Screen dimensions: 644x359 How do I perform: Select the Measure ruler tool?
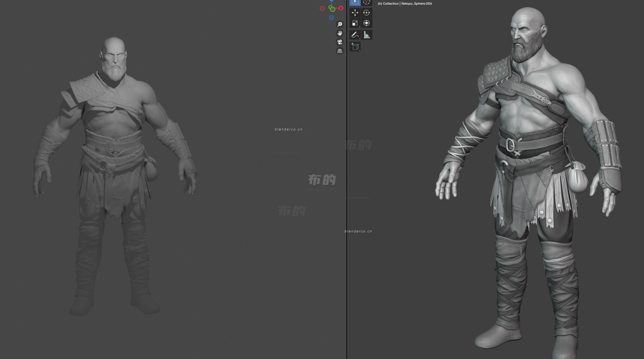coord(366,35)
